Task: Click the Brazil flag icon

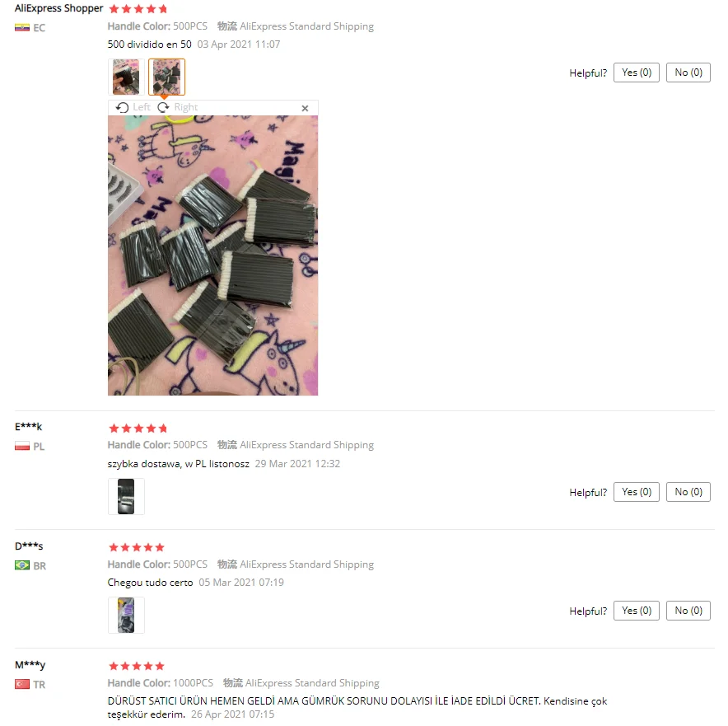Action: pyautogui.click(x=21, y=565)
